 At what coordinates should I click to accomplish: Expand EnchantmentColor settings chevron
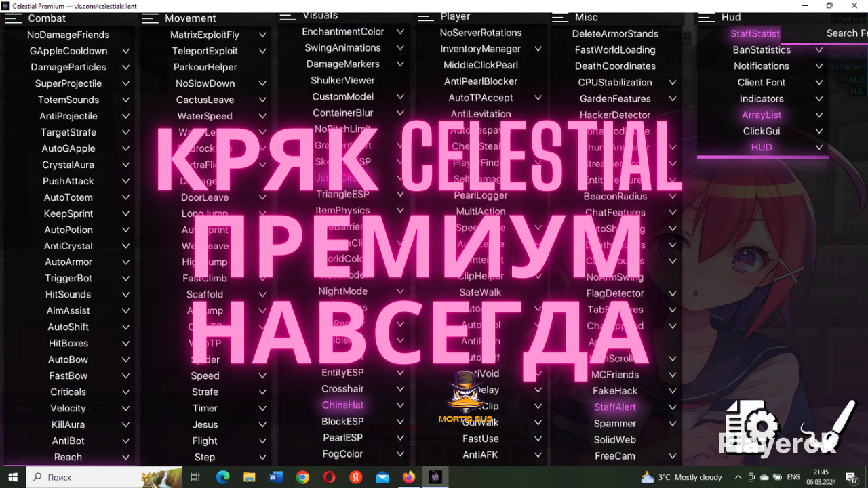pyautogui.click(x=401, y=32)
